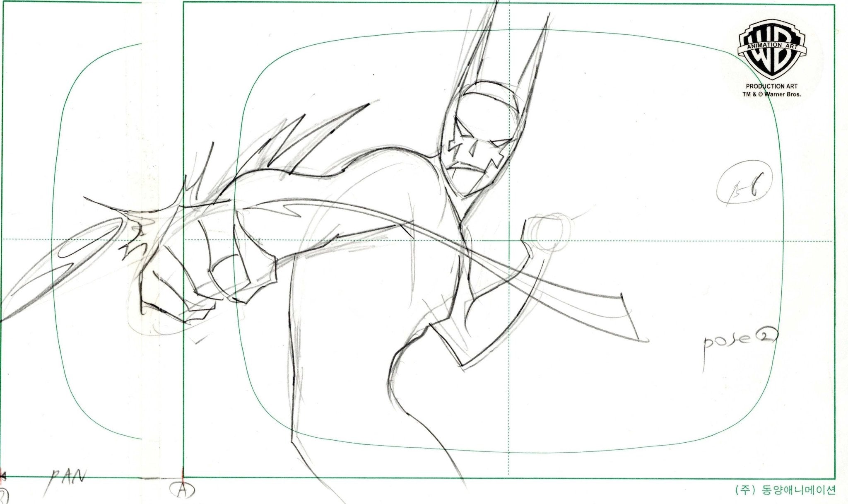Click the handwritten 'PAN' note
Screen dimensions: 848x504
67,477
